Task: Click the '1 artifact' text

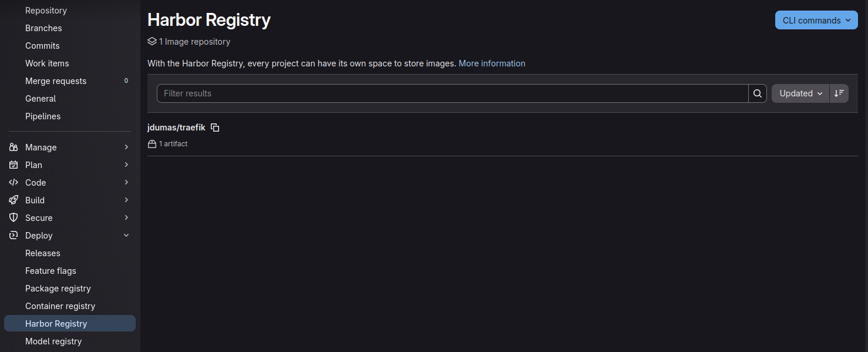Action: click(173, 144)
